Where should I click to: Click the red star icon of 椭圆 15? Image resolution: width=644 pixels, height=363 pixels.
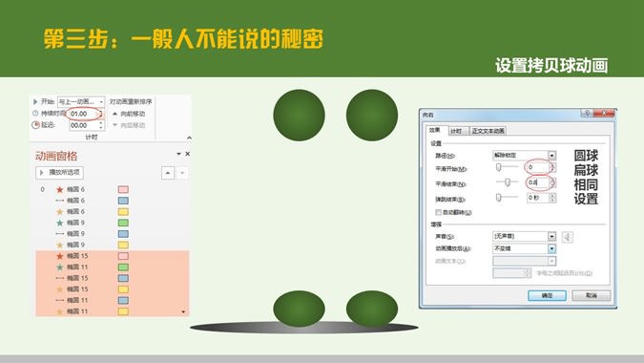tap(60, 256)
